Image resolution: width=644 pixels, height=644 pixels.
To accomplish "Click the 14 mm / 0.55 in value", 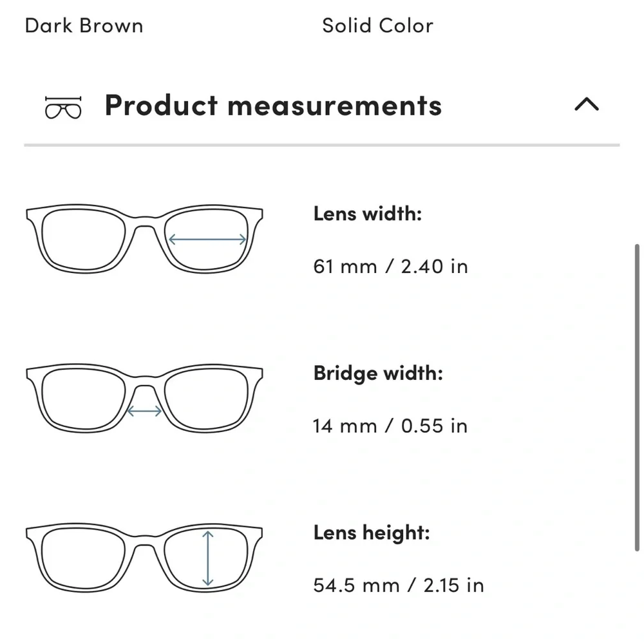I will [x=390, y=426].
